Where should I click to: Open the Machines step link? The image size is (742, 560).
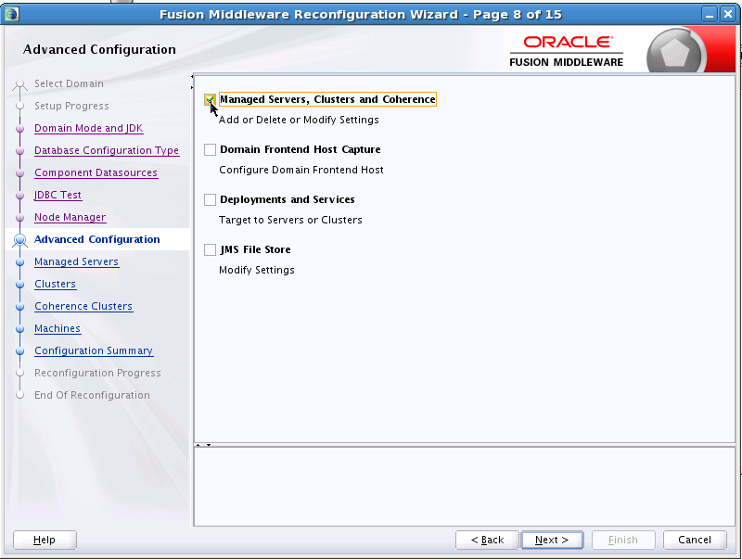click(x=58, y=328)
